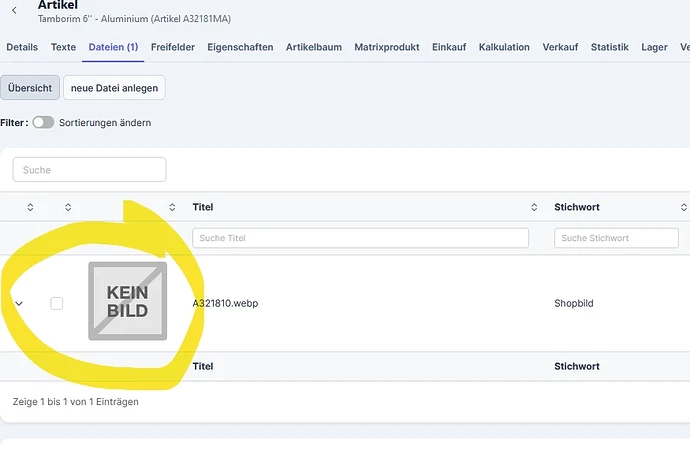Click the footer Titel label
Image resolution: width=690 pixels, height=450 pixels.
(x=203, y=366)
